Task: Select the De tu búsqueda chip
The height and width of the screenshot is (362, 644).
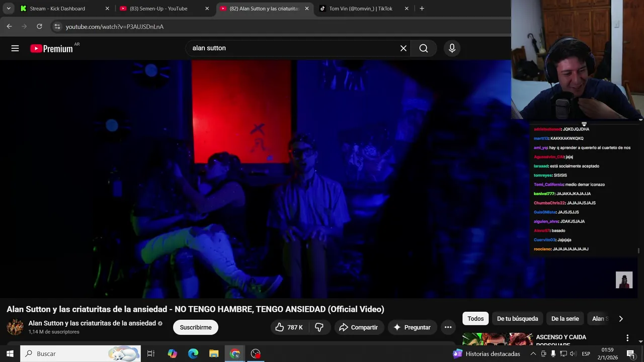Action: coord(517,319)
